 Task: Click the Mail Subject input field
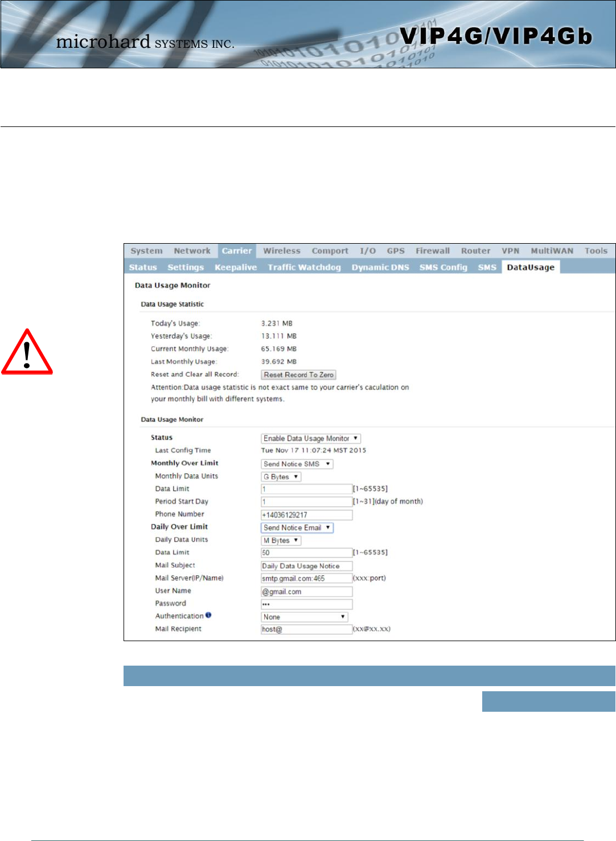click(x=306, y=566)
